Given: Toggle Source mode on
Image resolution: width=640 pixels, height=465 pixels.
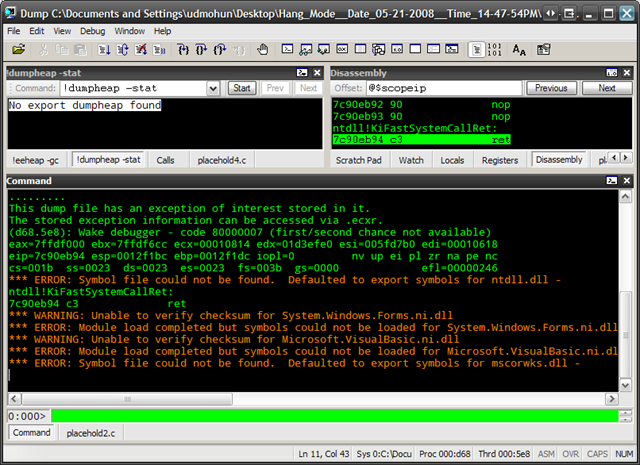Looking at the screenshot, I should tap(476, 50).
